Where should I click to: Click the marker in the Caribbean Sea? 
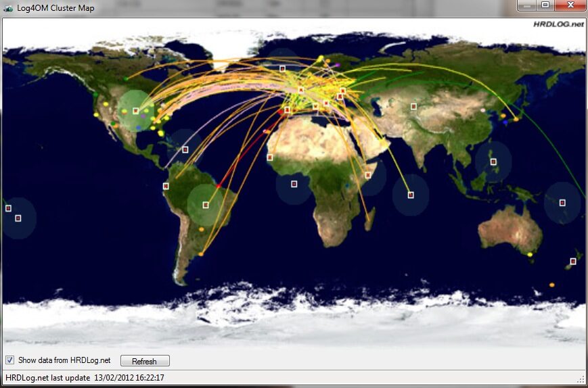185,149
